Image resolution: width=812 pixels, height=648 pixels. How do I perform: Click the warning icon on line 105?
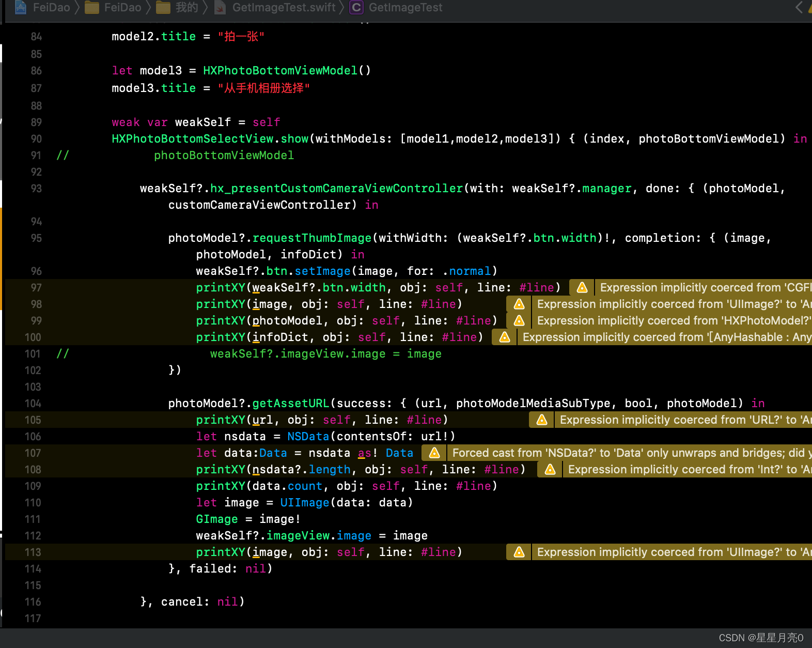pos(542,420)
